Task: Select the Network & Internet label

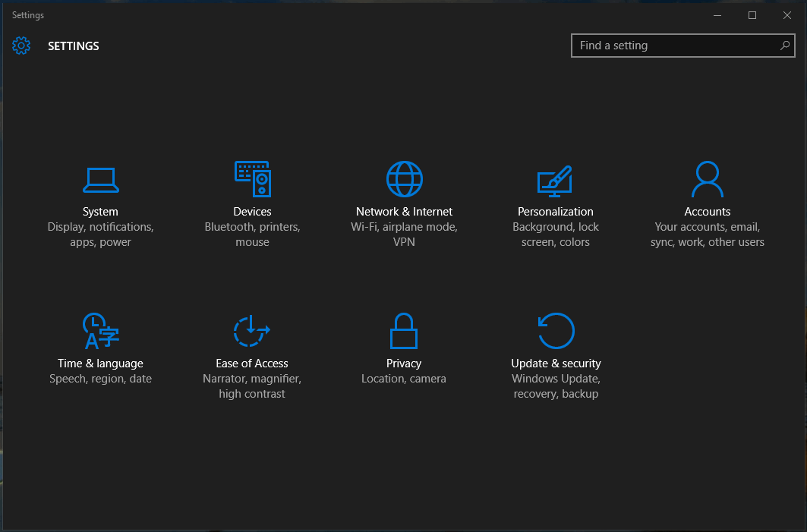Action: 404,212
